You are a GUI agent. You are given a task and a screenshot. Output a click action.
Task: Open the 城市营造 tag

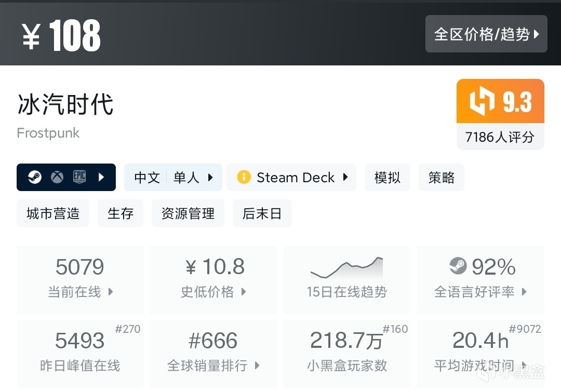pos(53,213)
